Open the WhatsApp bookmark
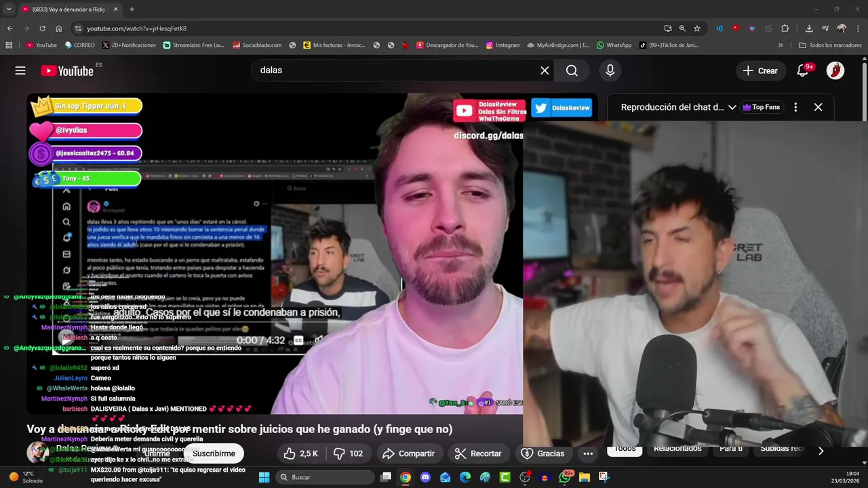Screen dimensions: 868x488 click(614, 45)
